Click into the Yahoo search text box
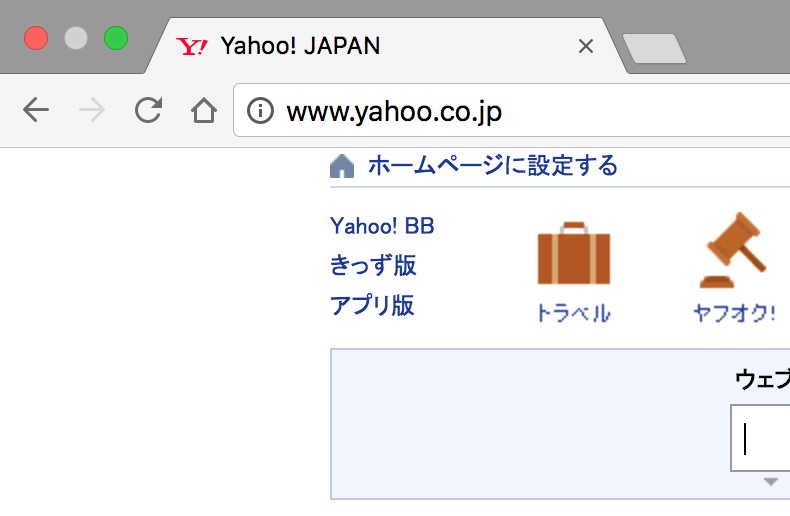Screen dimensions: 790x516 click(x=760, y=438)
